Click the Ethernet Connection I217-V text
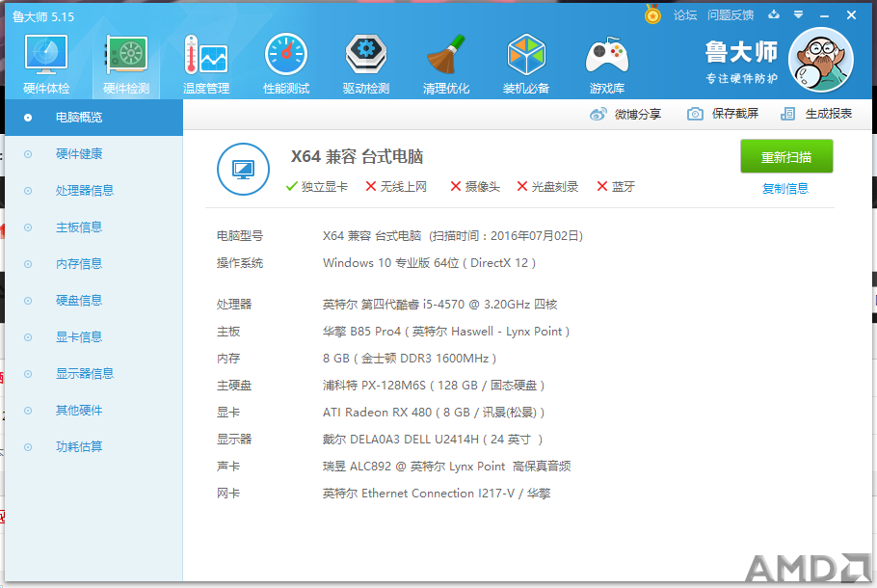Image resolution: width=877 pixels, height=588 pixels. (437, 494)
